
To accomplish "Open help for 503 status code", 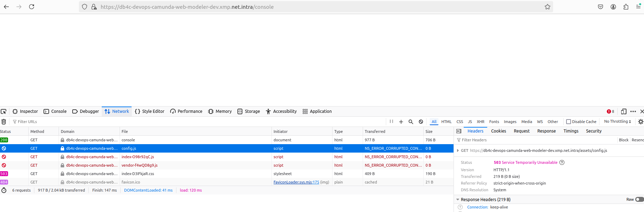I will [562, 162].
